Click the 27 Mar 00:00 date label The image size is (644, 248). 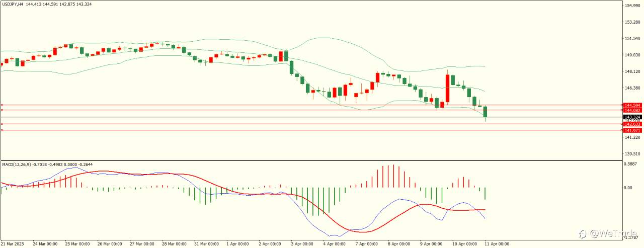[x=141, y=244]
